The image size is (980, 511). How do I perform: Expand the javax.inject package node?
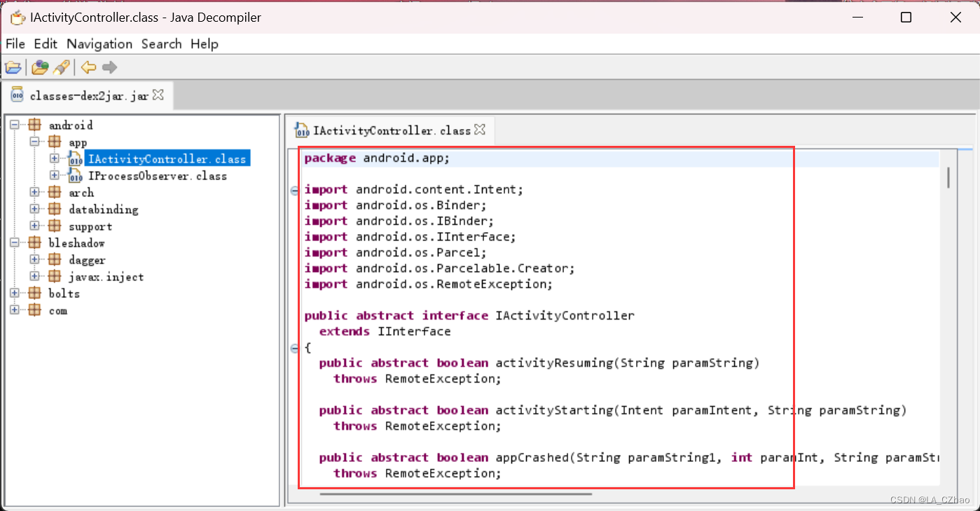coord(35,276)
